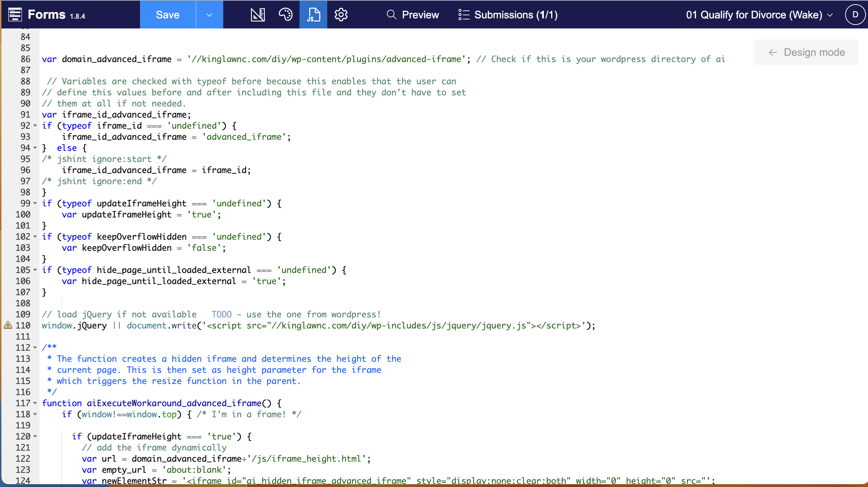
Task: Click aiExecuteWorkaround_advanced_iframe function name
Action: click(x=174, y=403)
